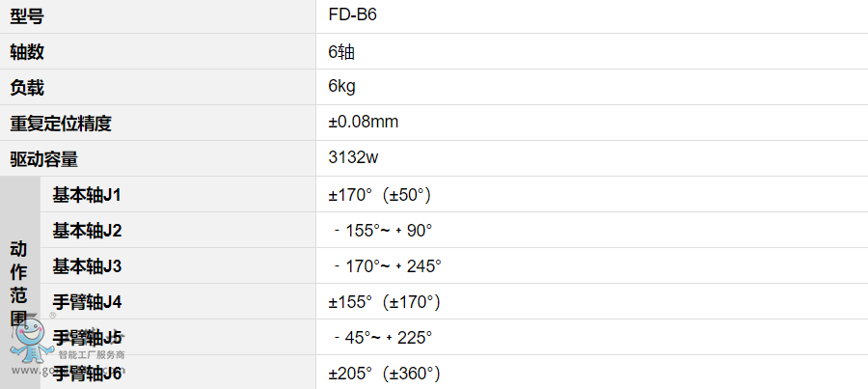Image resolution: width=868 pixels, height=389 pixels.
Task: Select the 基本轴J3 label
Action: (x=87, y=266)
